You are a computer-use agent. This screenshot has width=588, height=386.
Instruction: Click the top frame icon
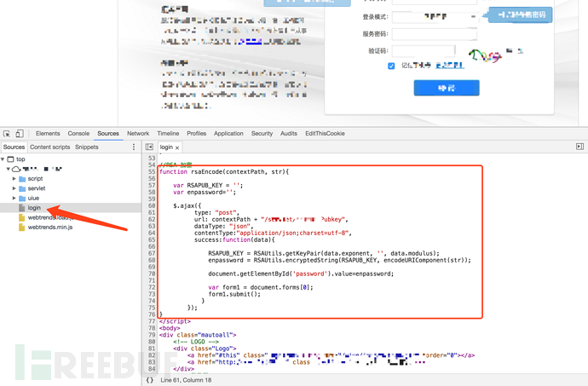click(10, 159)
